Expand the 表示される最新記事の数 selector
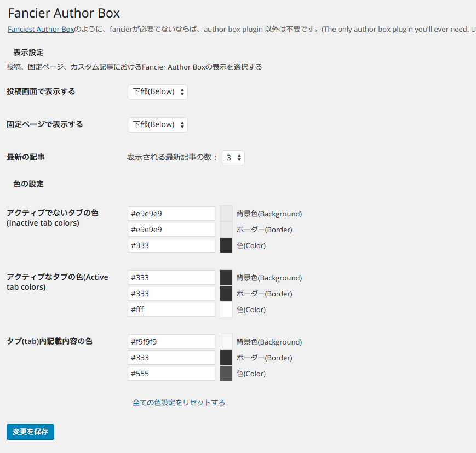This screenshot has height=453, width=476. (x=233, y=158)
